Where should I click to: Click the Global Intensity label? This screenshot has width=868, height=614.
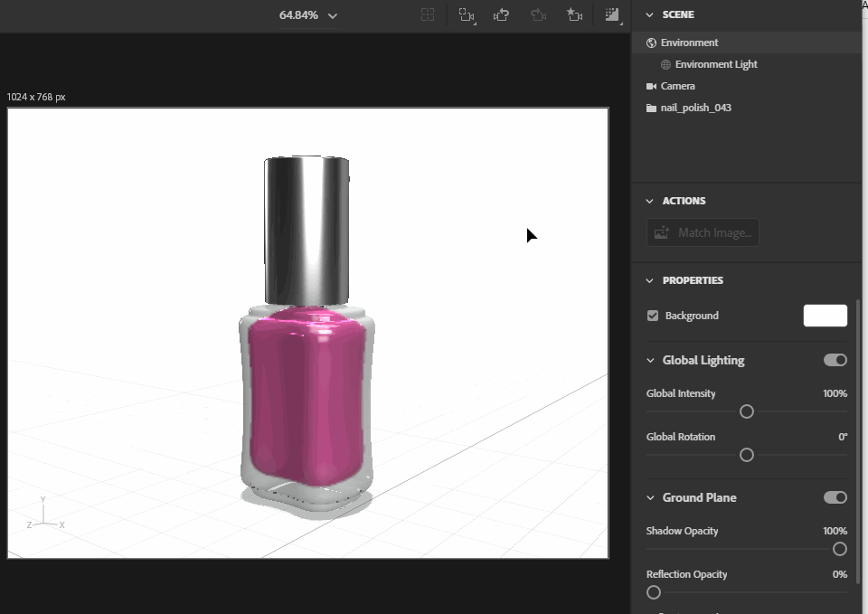pyautogui.click(x=681, y=393)
